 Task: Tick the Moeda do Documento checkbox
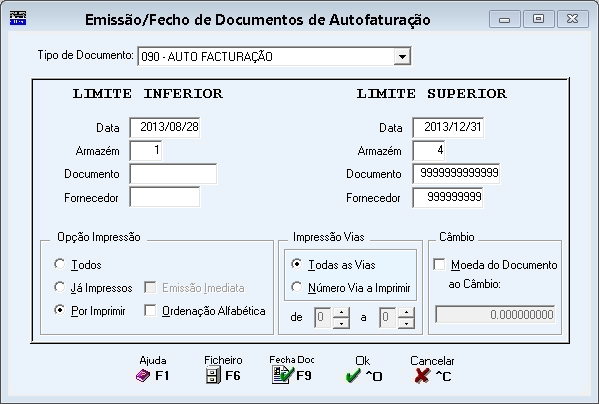[x=439, y=264]
